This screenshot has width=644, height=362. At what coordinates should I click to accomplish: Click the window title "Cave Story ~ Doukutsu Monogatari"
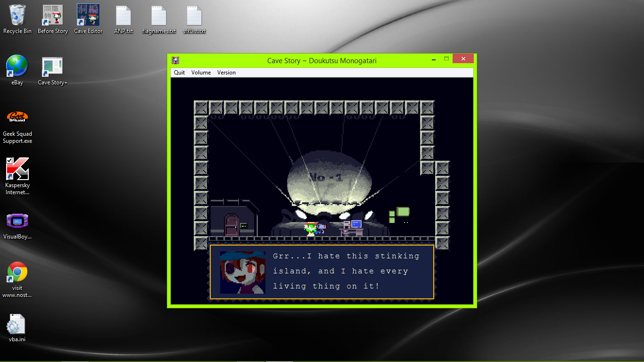[322, 60]
